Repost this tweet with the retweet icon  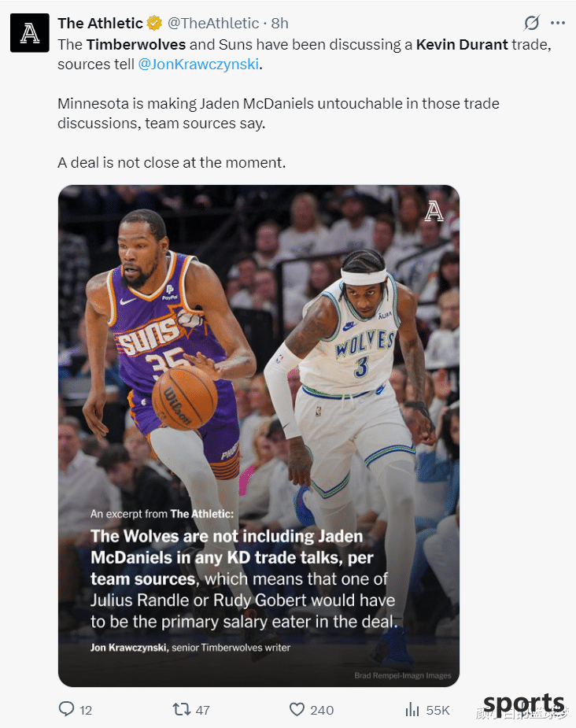(x=182, y=709)
